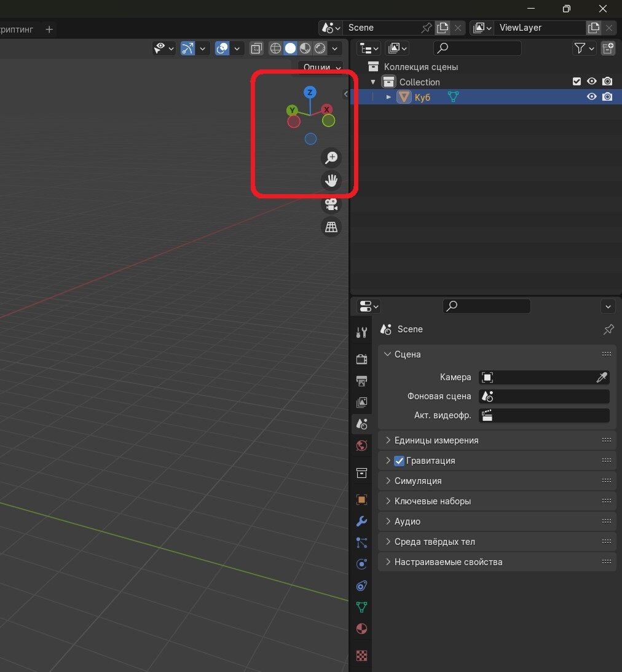Select solid viewport shading mode
Image resolution: width=622 pixels, height=672 pixels.
[x=290, y=48]
